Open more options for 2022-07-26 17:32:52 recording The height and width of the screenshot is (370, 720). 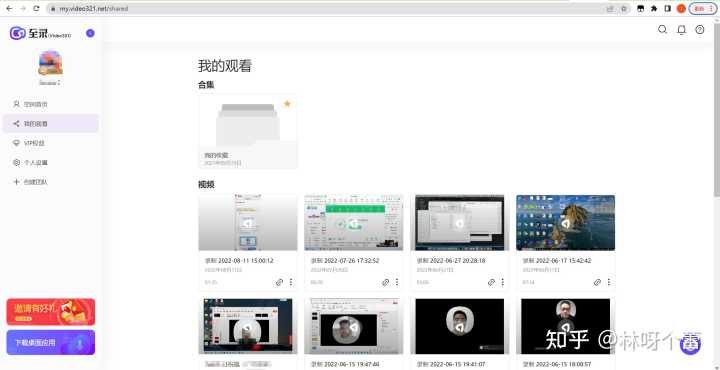(x=397, y=282)
